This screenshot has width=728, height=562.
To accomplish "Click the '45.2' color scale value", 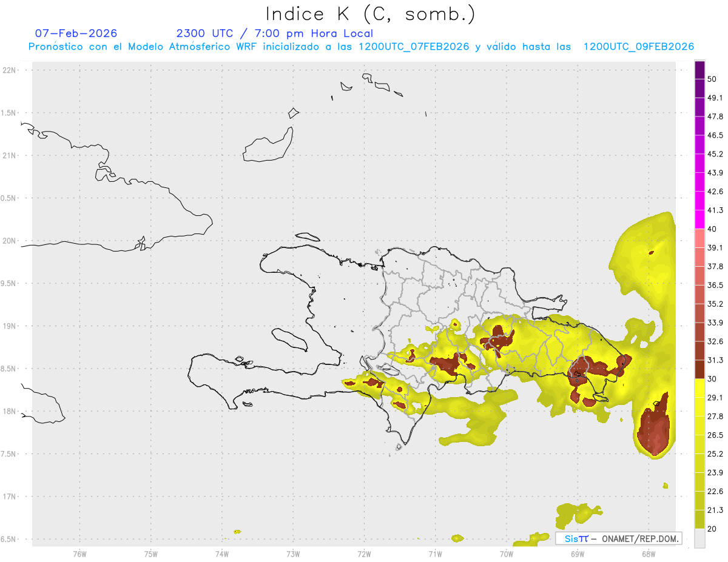I will [x=715, y=154].
